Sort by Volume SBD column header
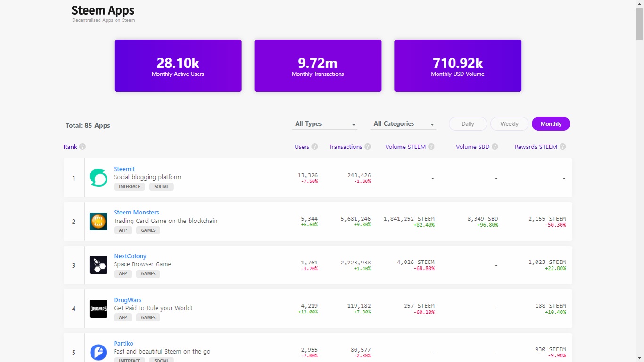 (x=473, y=147)
